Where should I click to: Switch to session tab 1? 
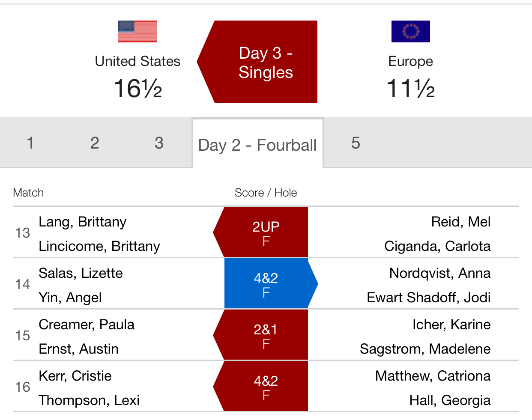[30, 143]
